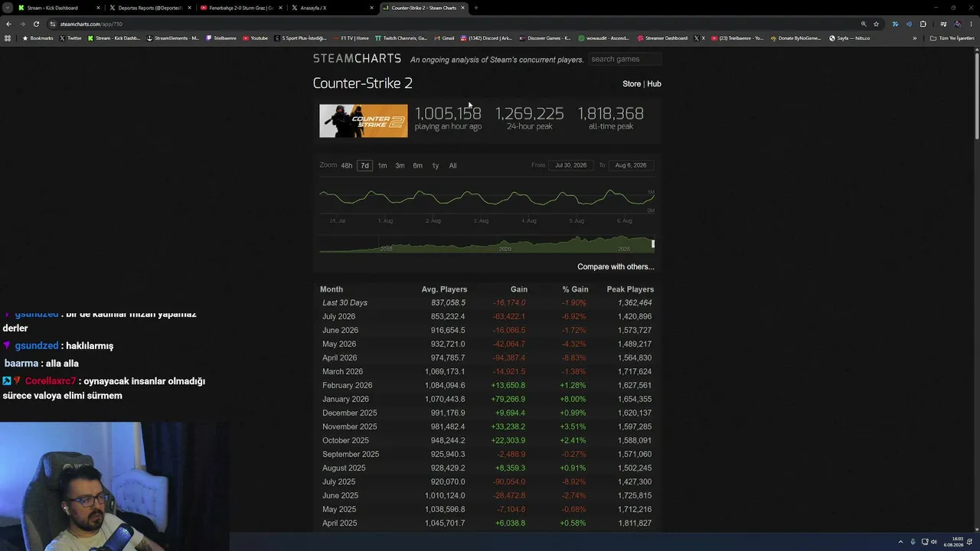The width and height of the screenshot is (980, 551).
Task: Open the Discover Games bookmark
Action: [545, 37]
